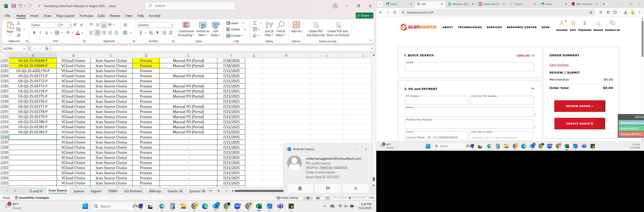Viewport: 644px width, 212px height.
Task: Click the PO Number input field
Action: point(436,100)
